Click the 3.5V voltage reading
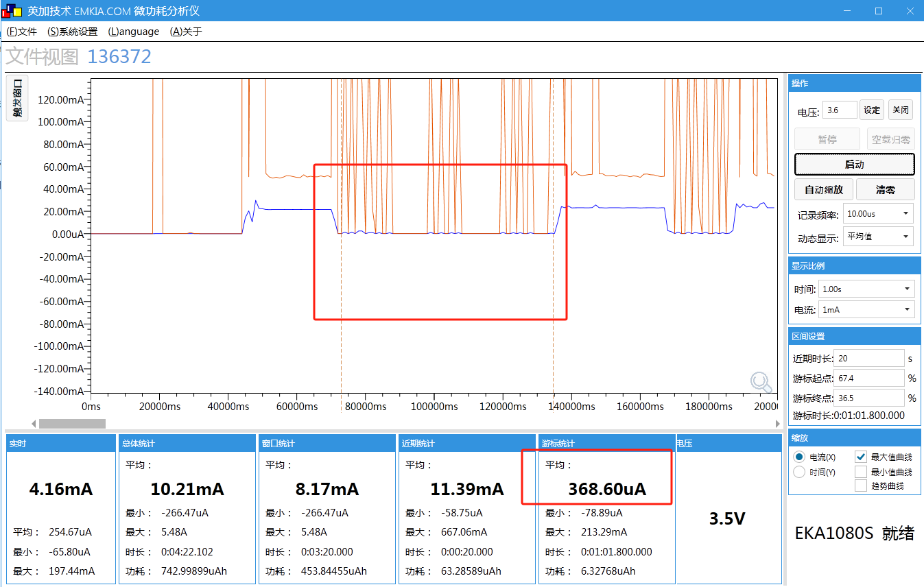The width and height of the screenshot is (924, 587). click(727, 518)
